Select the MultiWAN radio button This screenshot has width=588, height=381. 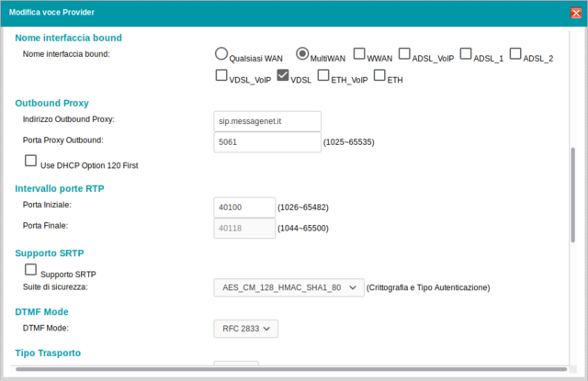coord(302,53)
